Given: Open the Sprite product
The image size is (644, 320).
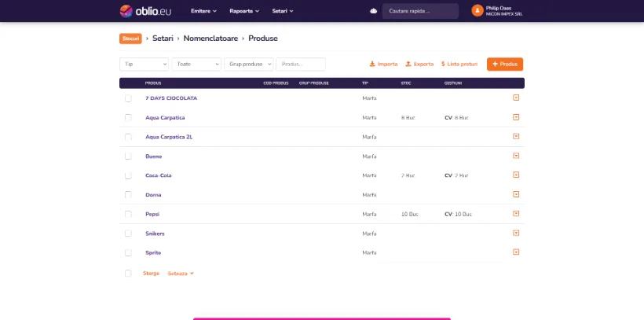Looking at the screenshot, I should [x=153, y=253].
